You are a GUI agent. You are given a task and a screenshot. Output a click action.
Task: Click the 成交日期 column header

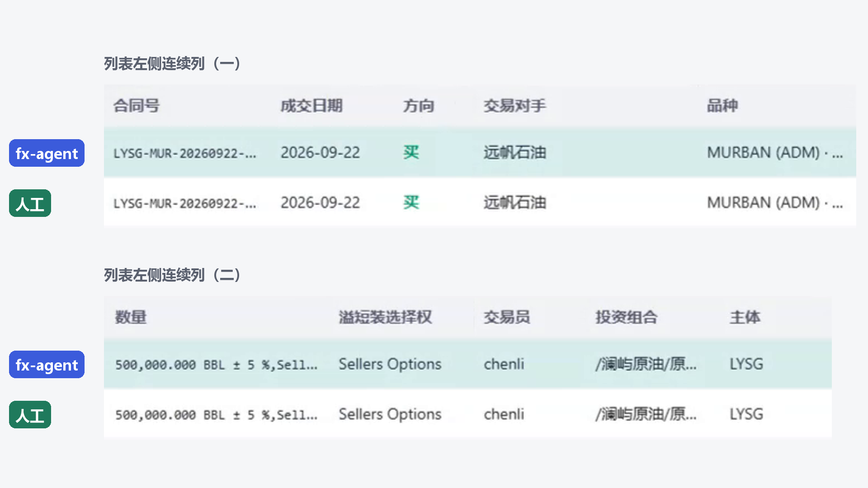311,106
